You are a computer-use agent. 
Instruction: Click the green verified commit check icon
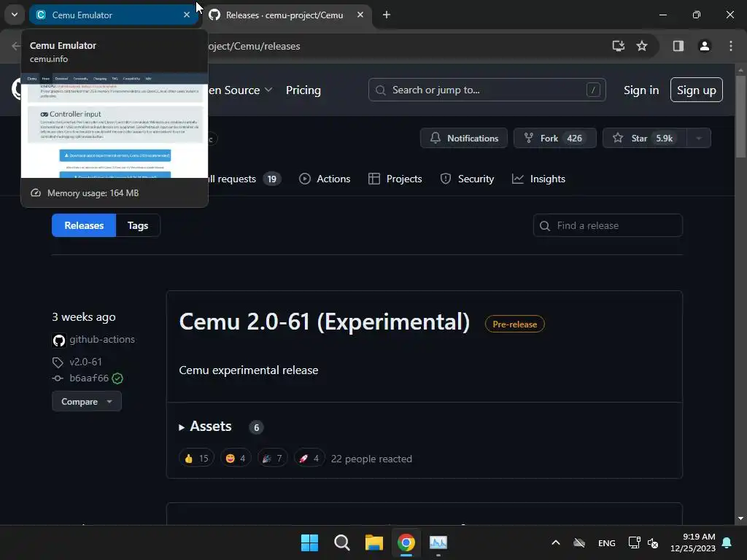coord(117,378)
